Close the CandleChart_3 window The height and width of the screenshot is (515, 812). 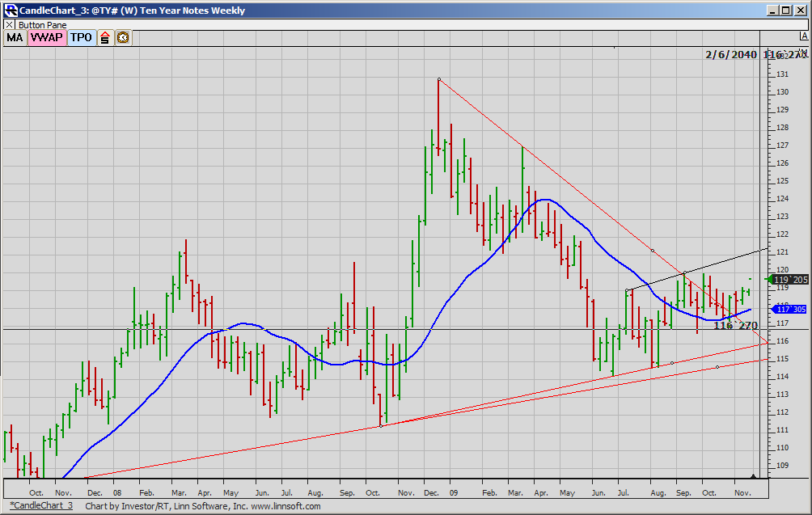coord(799,11)
